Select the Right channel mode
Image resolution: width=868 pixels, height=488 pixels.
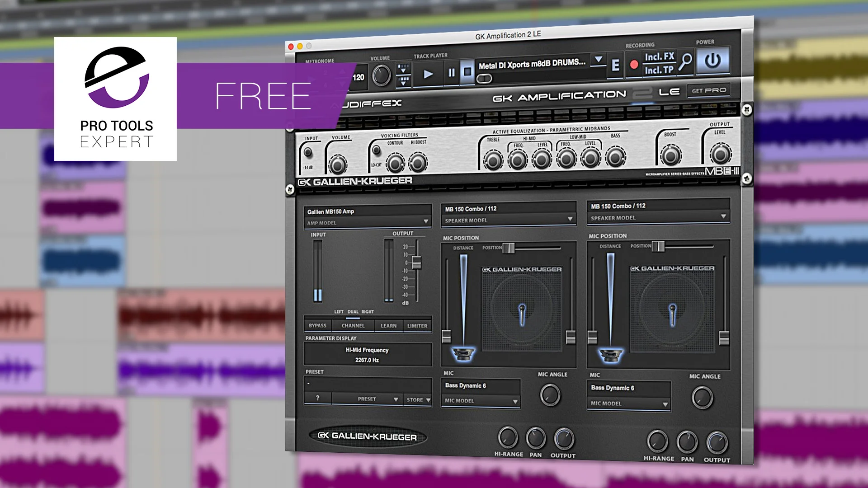point(367,311)
